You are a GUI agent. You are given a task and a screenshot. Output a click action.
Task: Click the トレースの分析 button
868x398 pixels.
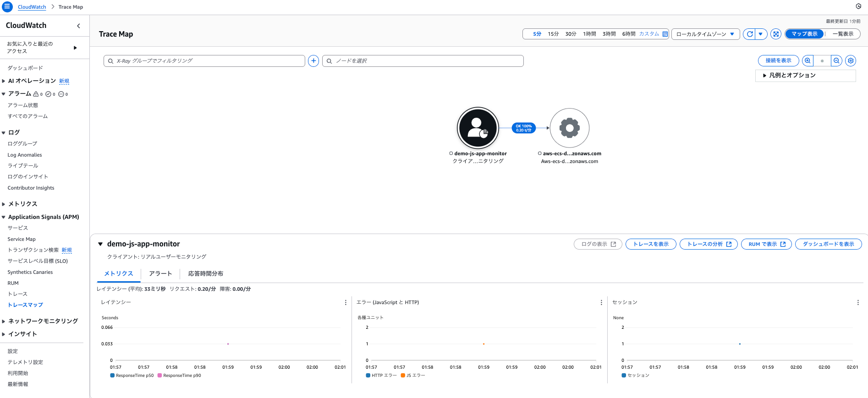(709, 244)
